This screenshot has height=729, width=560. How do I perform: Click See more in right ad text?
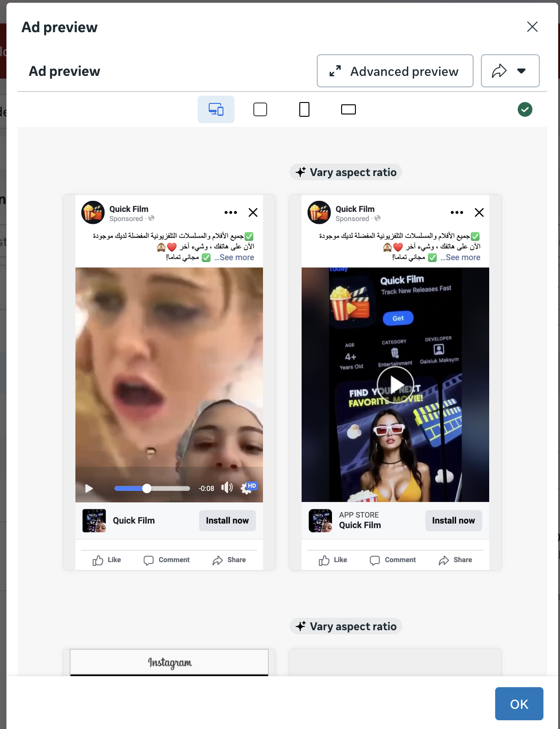coord(463,257)
